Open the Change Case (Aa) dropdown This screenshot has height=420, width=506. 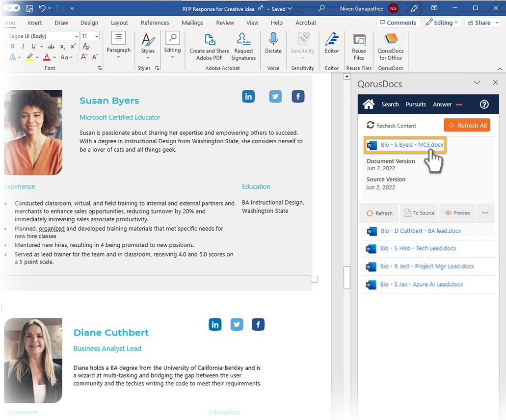point(66,57)
